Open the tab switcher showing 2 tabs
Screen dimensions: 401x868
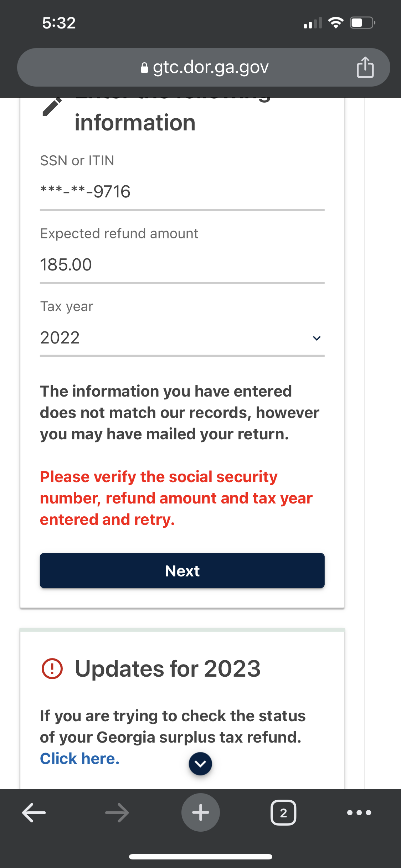(x=283, y=813)
